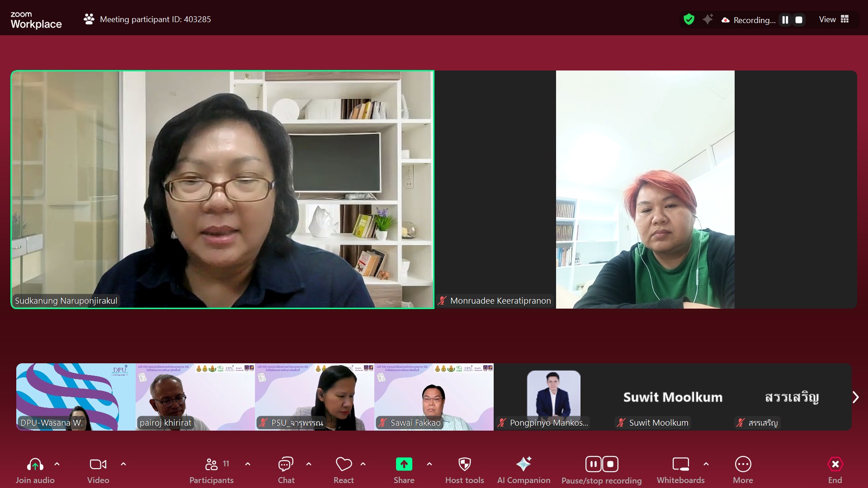This screenshot has width=868, height=488.
Task: Stop recording in top bar
Action: pyautogui.click(x=799, y=20)
